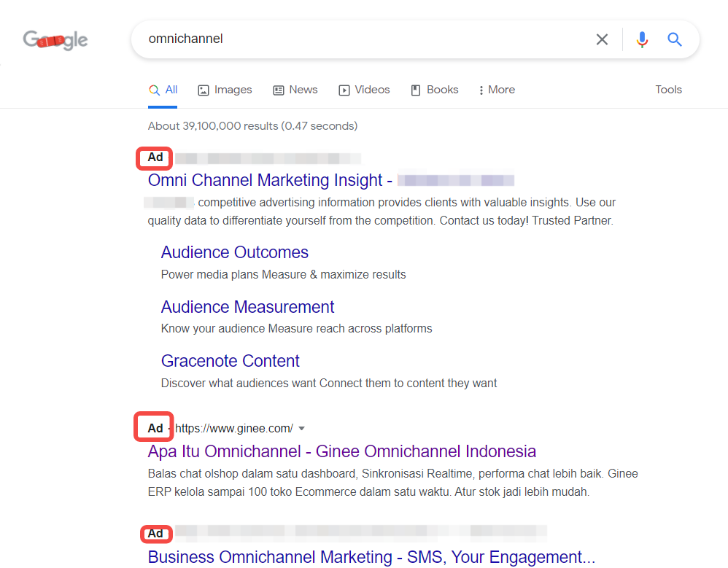Open the Tools options
Screen dimensions: 728x568
[x=669, y=90]
